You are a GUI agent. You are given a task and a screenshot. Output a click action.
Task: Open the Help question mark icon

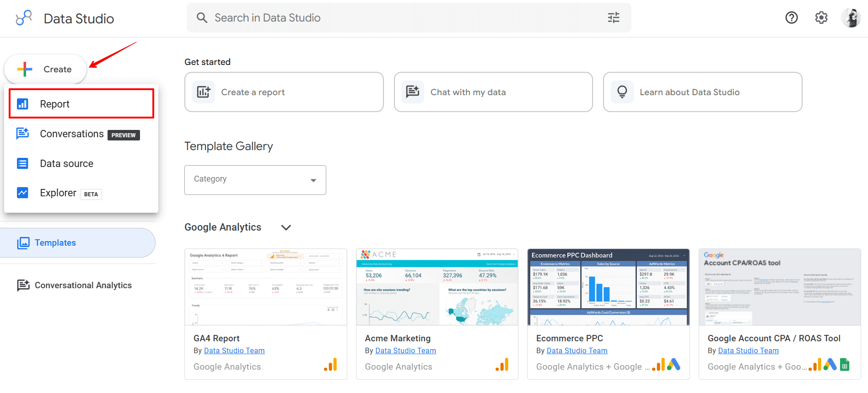click(x=792, y=18)
